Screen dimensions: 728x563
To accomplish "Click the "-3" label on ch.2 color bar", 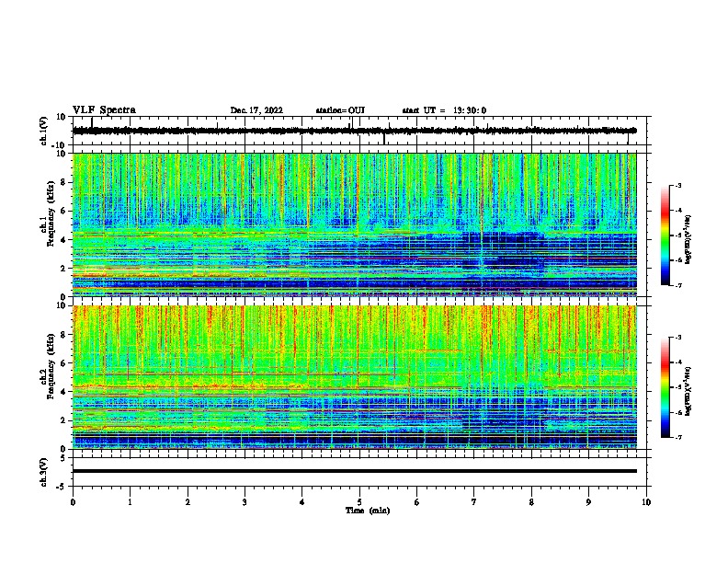I will [x=677, y=338].
